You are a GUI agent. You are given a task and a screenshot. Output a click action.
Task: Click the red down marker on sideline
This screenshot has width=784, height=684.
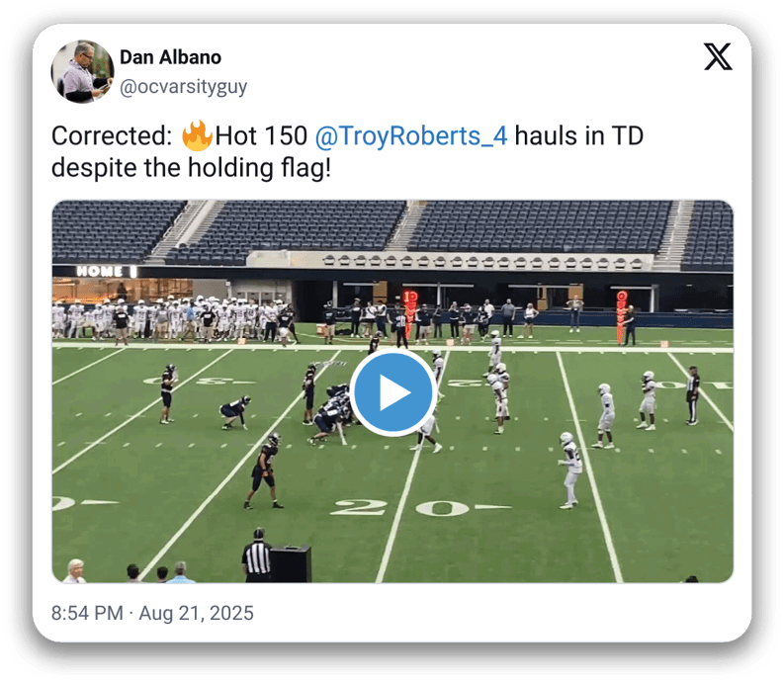(x=410, y=314)
